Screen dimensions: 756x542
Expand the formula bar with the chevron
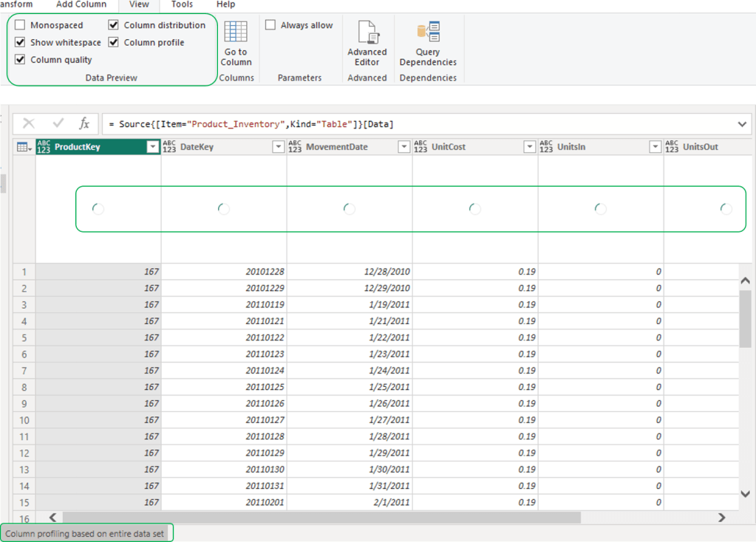(742, 124)
